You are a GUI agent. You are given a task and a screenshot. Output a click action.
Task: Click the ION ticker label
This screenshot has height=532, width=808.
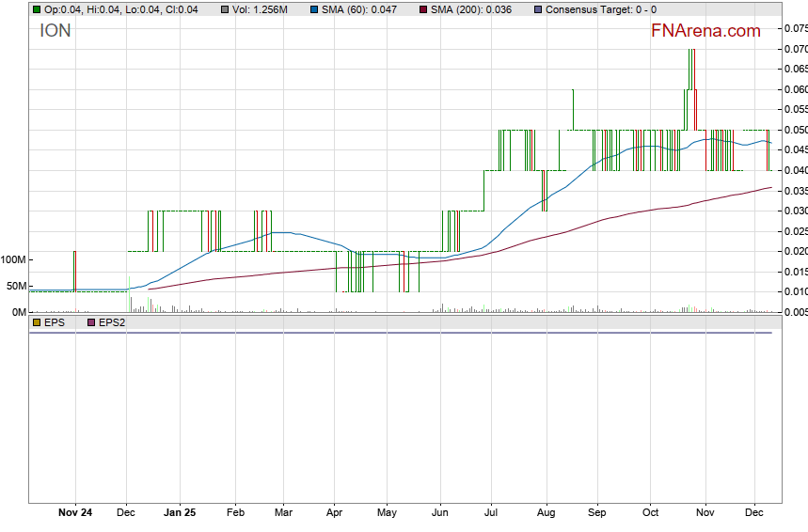tap(55, 31)
